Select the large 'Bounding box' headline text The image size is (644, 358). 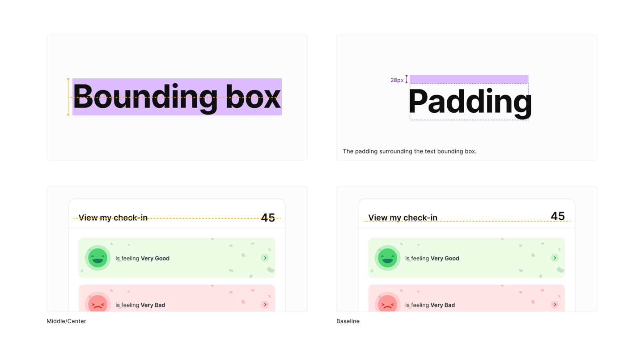pyautogui.click(x=177, y=97)
